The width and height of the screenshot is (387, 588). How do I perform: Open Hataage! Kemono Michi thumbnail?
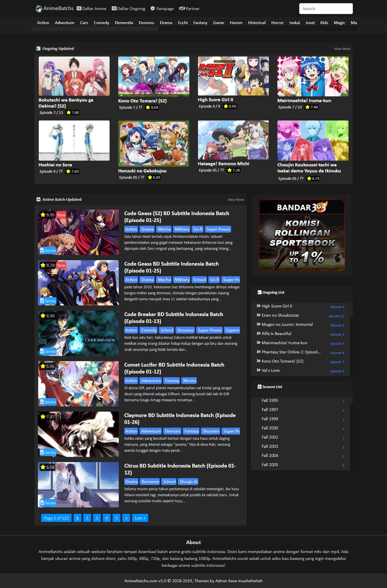pos(233,140)
